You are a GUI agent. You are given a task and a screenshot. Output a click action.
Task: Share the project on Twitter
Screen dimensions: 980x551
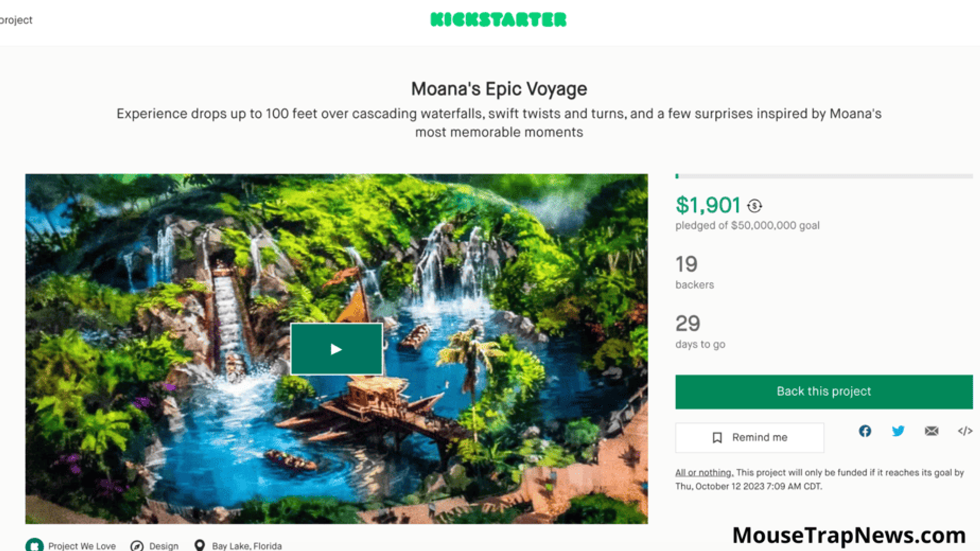coord(898,431)
